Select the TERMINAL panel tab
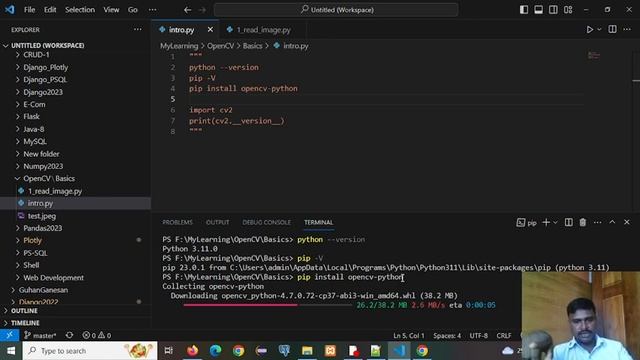Viewport: 640px width, 360px height. click(318, 222)
